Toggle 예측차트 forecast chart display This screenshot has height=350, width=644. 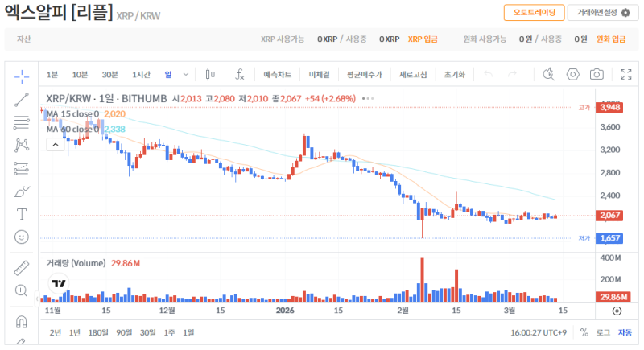click(277, 74)
